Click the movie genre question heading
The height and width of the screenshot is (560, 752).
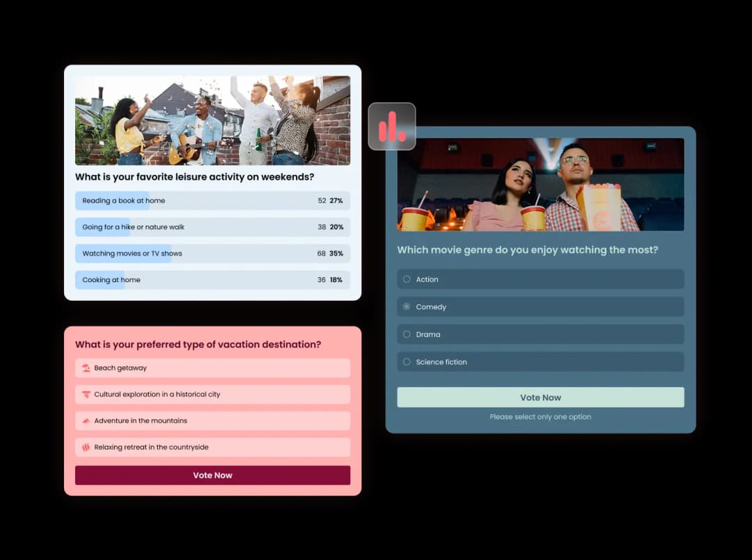point(528,250)
